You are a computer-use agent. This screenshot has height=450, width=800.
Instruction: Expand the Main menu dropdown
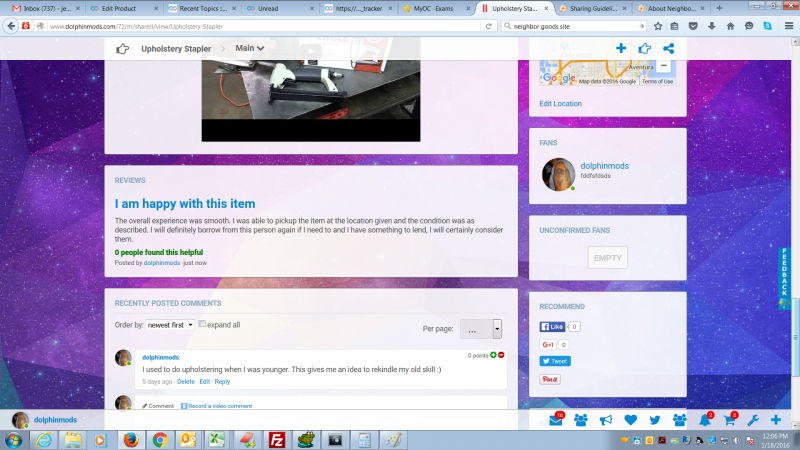[x=249, y=48]
